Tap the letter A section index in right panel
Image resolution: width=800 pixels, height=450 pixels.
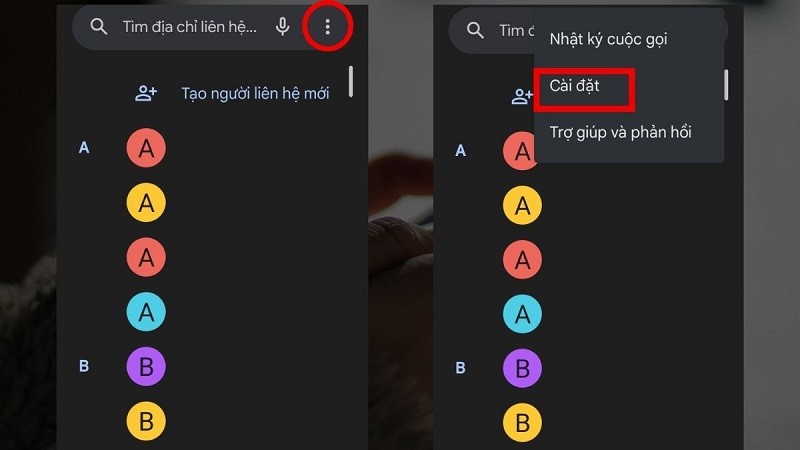coord(460,151)
